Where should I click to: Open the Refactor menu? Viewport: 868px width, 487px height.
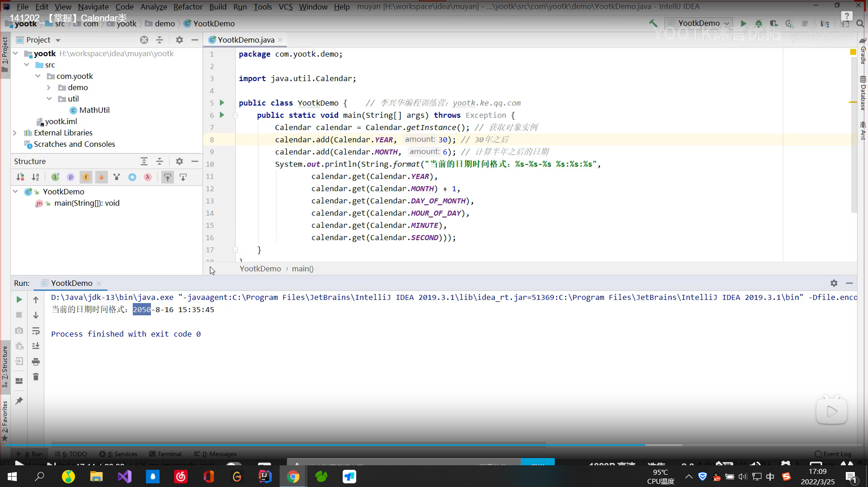pyautogui.click(x=188, y=7)
